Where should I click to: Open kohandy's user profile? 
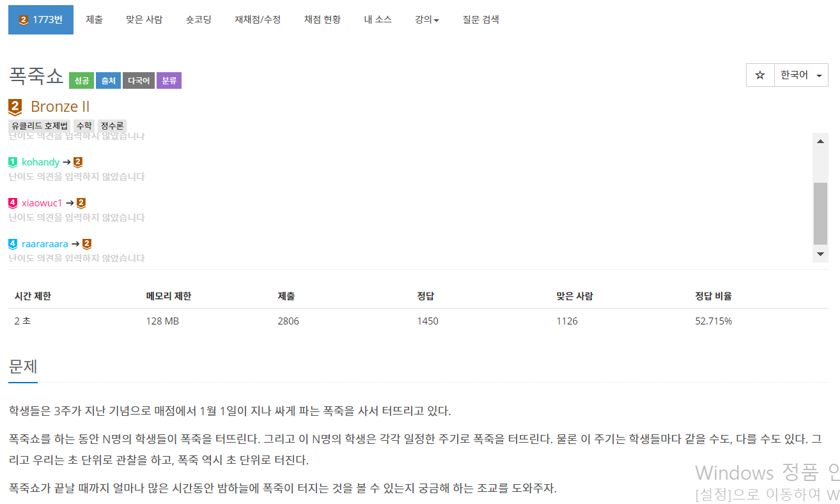[40, 162]
